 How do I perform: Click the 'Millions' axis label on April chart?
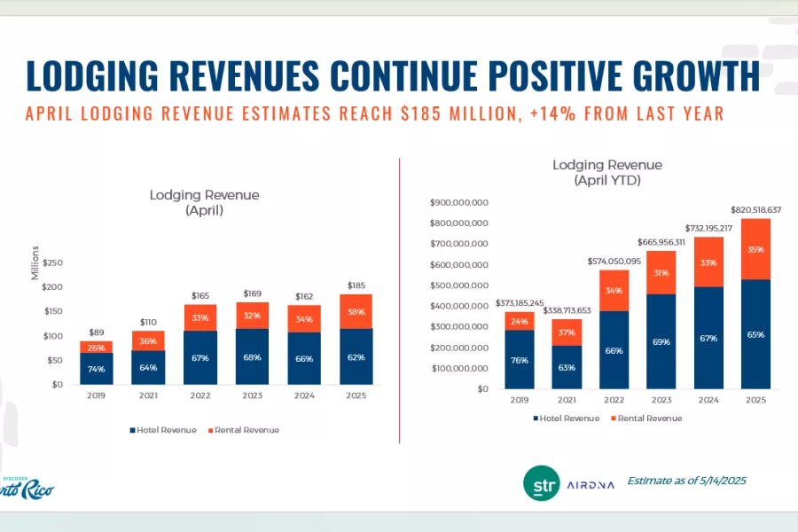35,262
